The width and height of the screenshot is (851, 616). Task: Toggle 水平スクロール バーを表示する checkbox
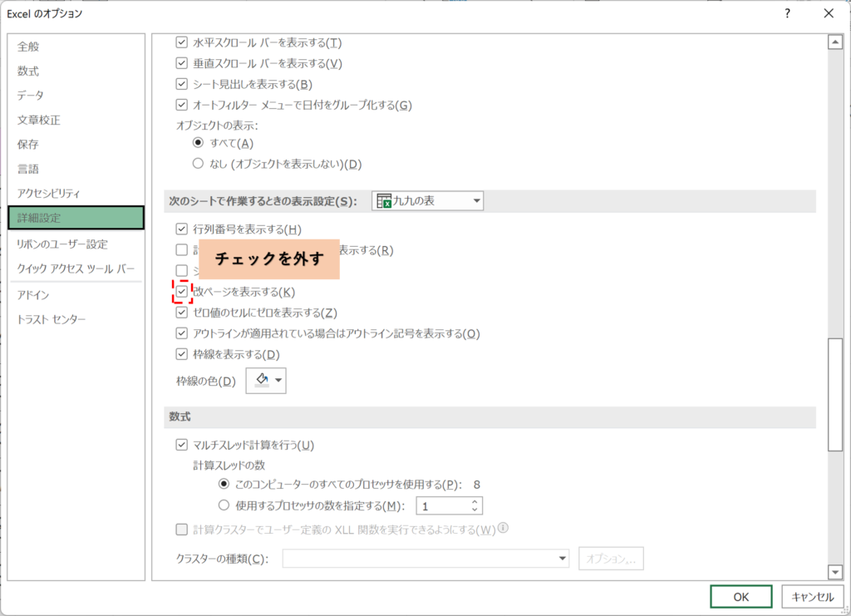coord(182,42)
